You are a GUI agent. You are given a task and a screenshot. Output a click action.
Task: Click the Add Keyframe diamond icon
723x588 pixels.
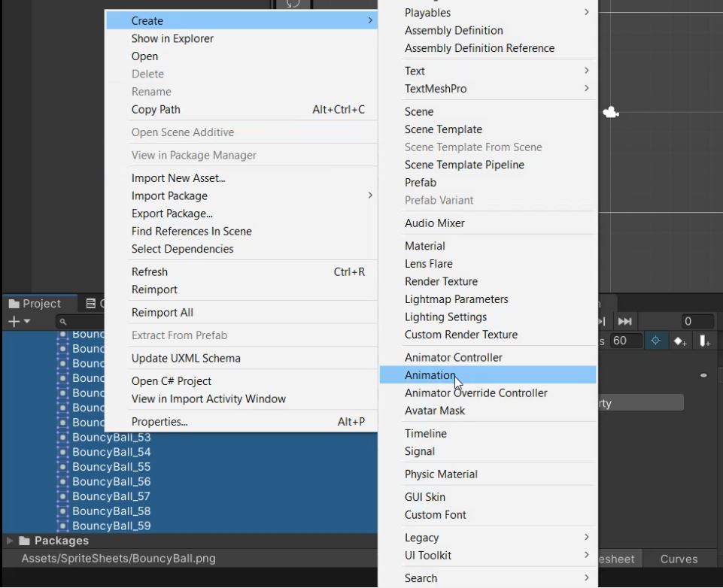679,341
